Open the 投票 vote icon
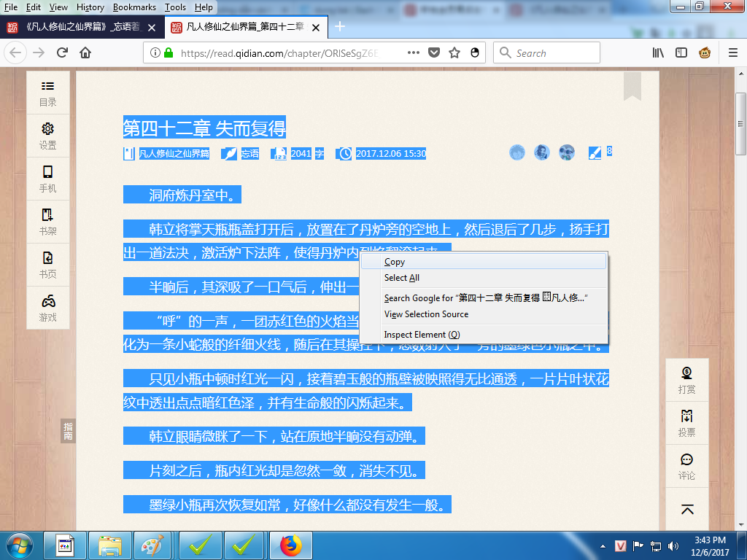Screen dimensions: 747x560 point(686,423)
